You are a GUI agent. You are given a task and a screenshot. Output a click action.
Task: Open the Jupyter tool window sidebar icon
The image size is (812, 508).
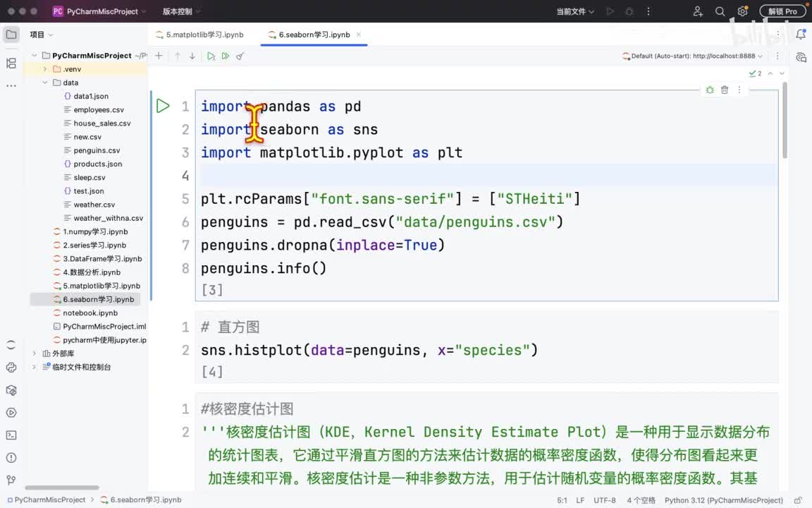tap(11, 345)
